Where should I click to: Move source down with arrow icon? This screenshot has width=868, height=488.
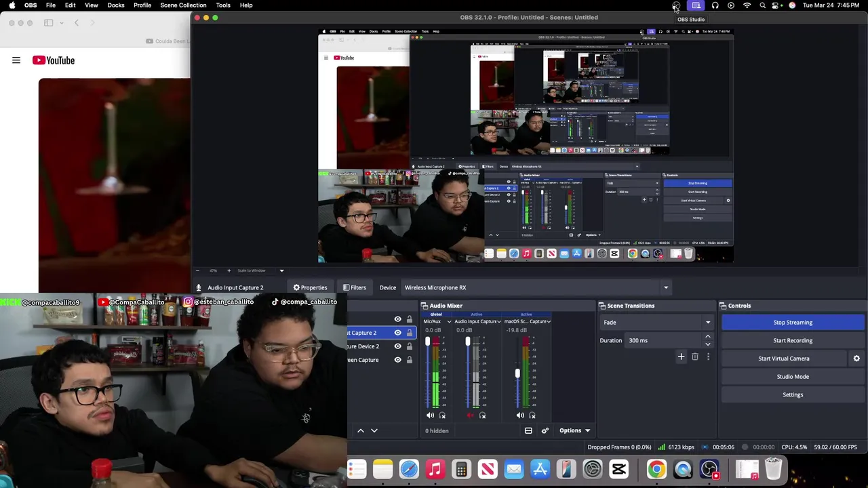click(374, 430)
